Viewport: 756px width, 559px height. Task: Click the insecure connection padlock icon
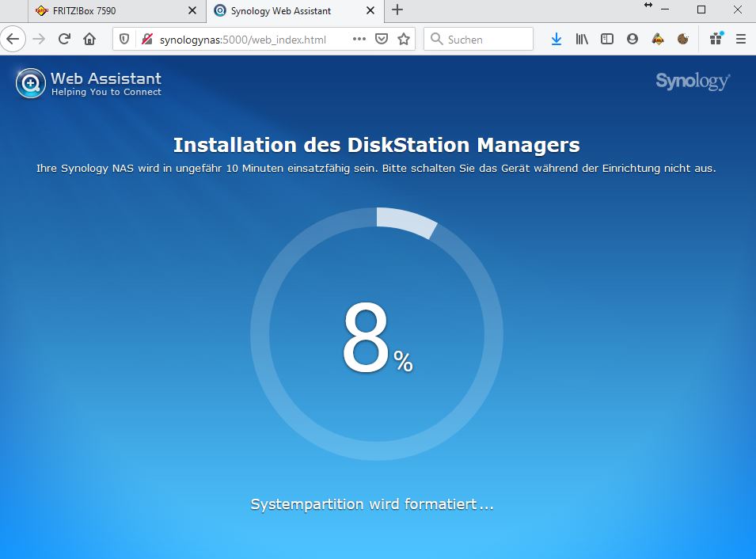[x=147, y=39]
